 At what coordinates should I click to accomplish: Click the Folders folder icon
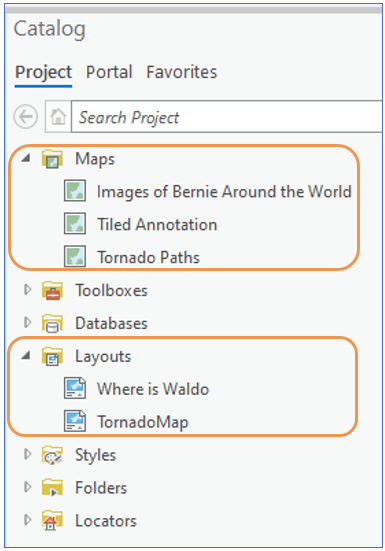point(52,488)
